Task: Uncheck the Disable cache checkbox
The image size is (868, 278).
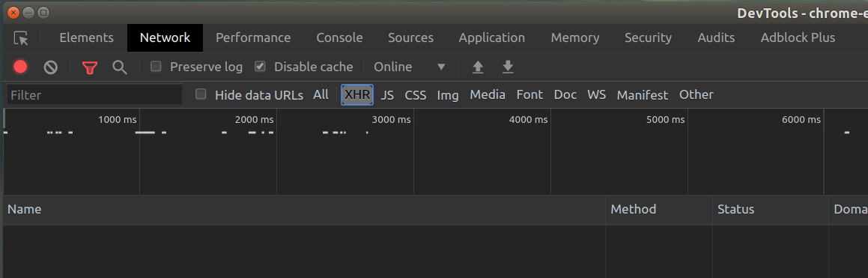Action: 260,67
